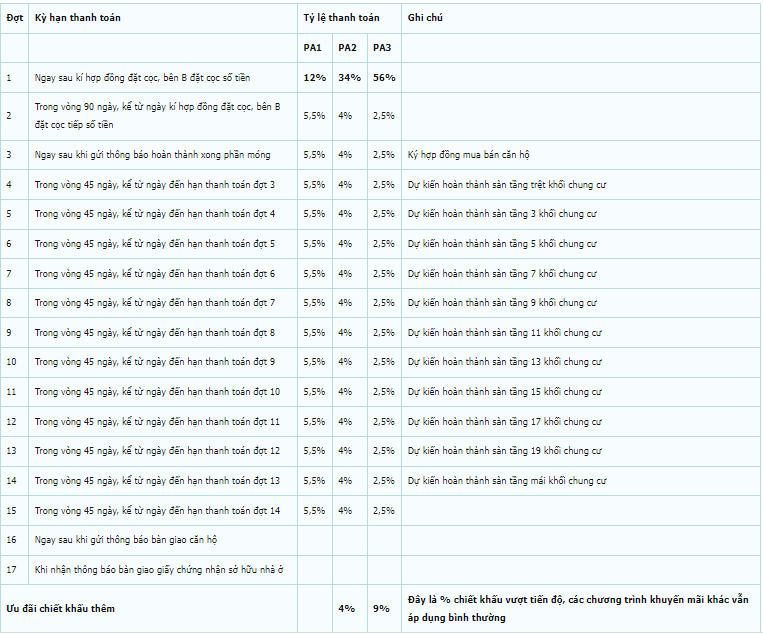Click the "Ghi chú" column header
This screenshot has height=635, width=763.
424,18
